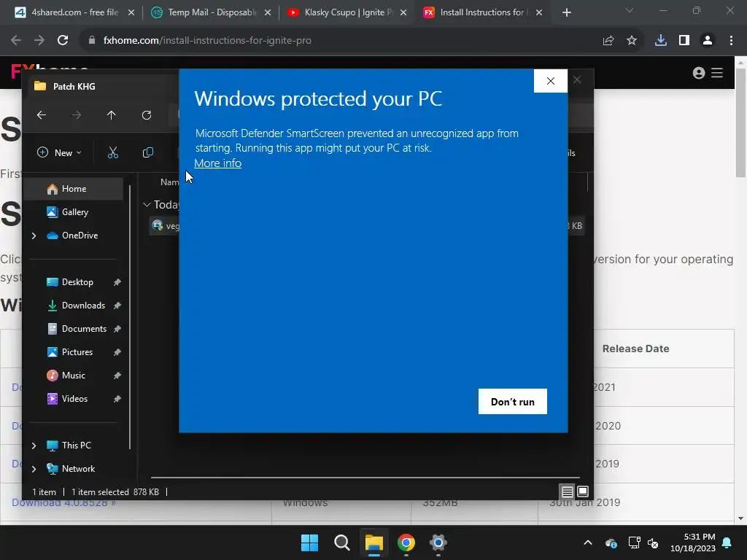Open the Chrome profile icon

pyautogui.click(x=708, y=41)
